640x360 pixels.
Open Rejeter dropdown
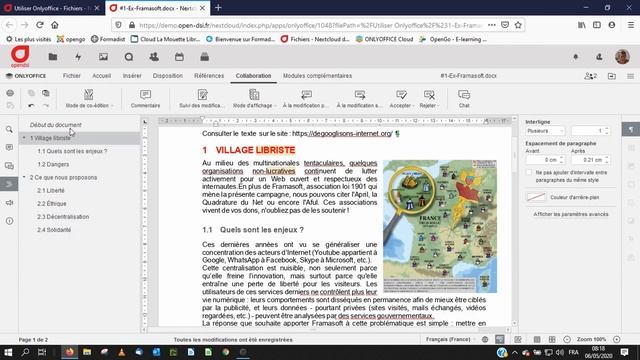click(429, 99)
